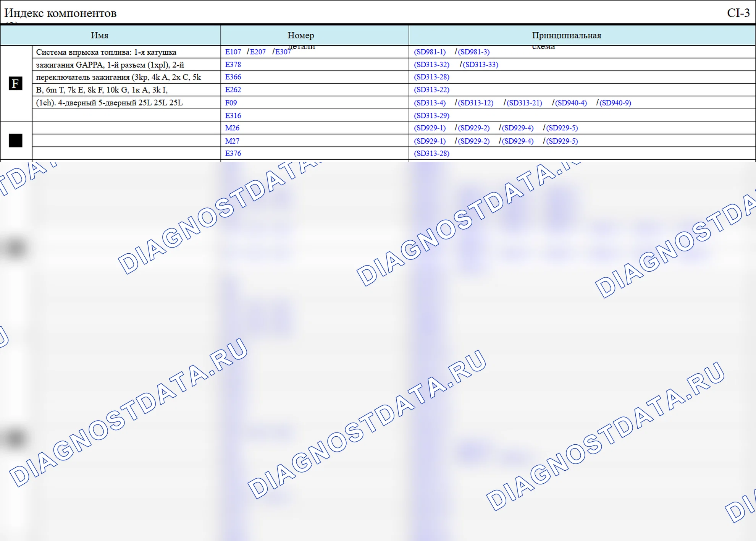Select the text "переключатель зажигания (3kp, 4k A, 2x C, 5k"
Viewport: 756px width, 541px height.
point(118,77)
